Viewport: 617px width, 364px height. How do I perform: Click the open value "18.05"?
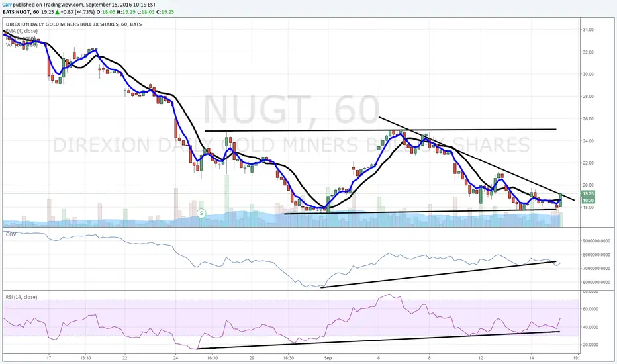tap(108, 12)
